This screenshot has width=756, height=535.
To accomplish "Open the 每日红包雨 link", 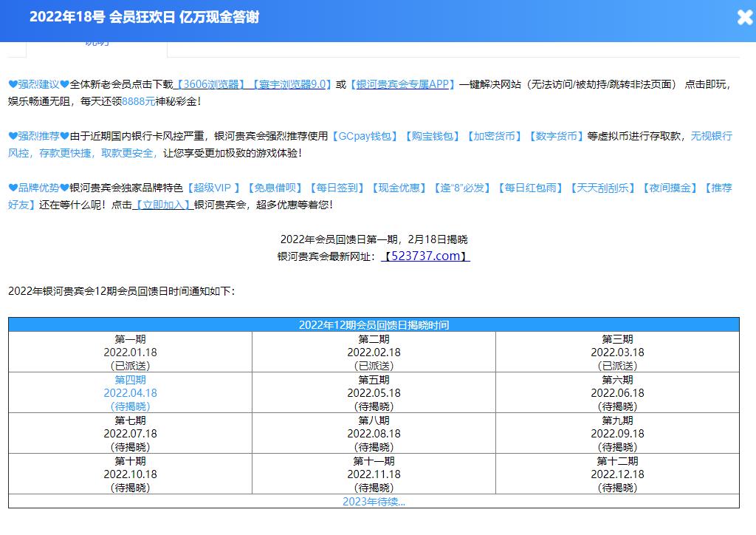I will (x=530, y=188).
